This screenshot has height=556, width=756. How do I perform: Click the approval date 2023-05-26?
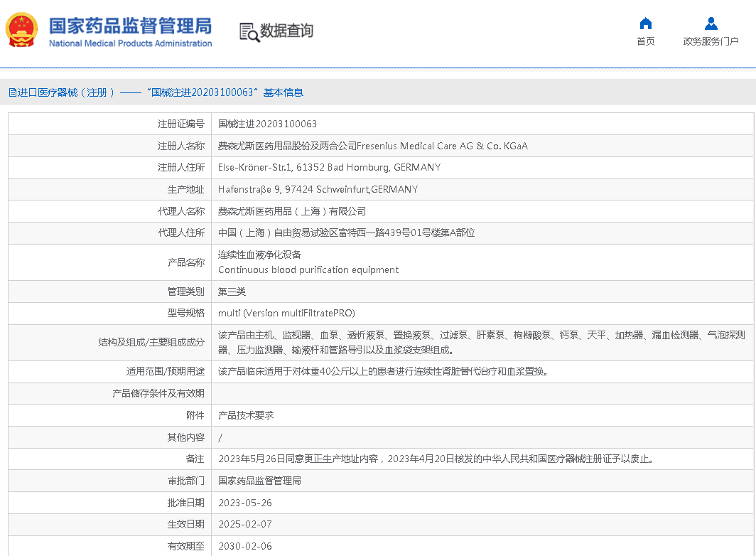click(x=245, y=503)
